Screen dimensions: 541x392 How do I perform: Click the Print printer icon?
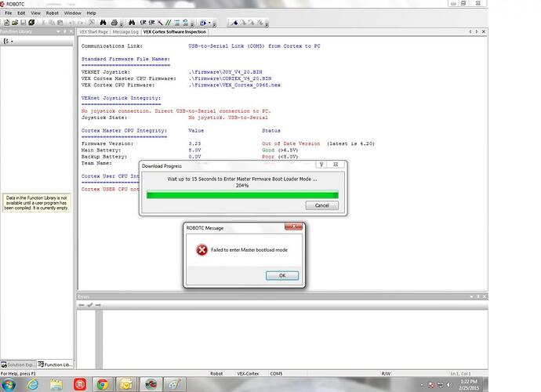point(114,23)
